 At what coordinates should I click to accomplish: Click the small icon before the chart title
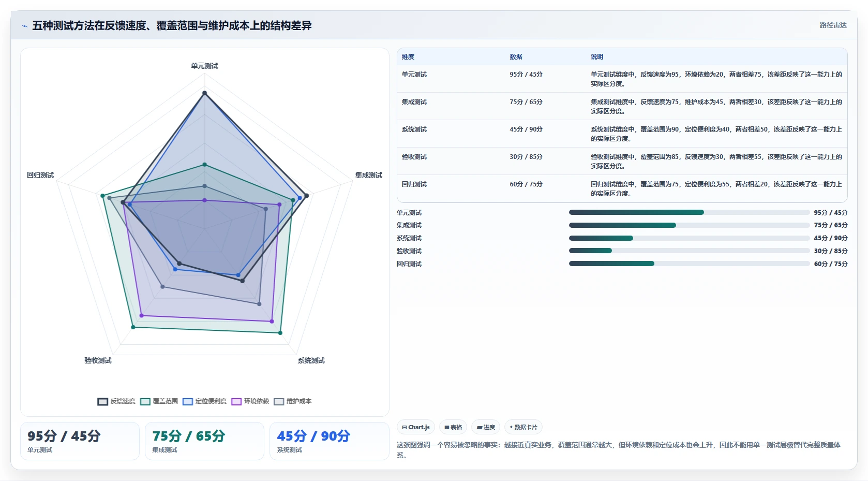(24, 26)
